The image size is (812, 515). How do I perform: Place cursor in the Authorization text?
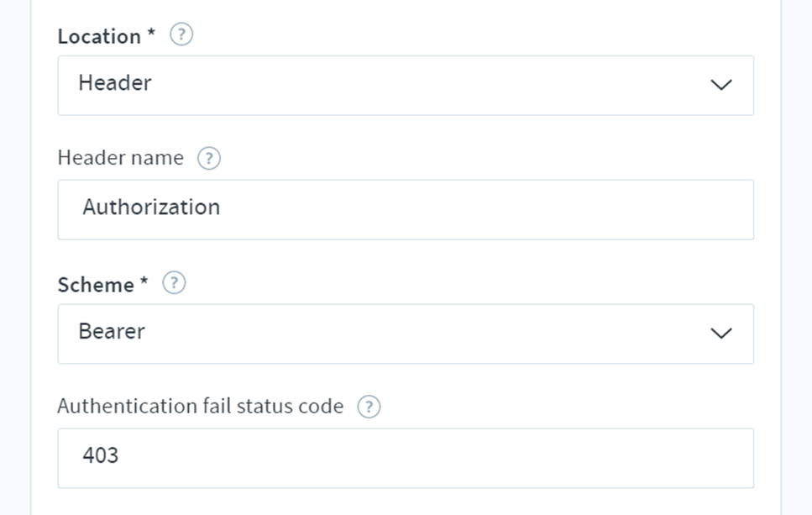(151, 208)
